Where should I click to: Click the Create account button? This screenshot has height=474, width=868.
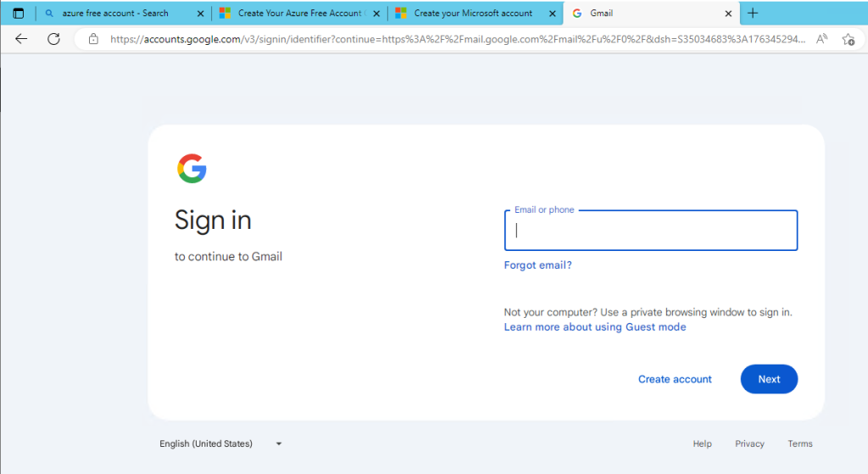point(675,379)
